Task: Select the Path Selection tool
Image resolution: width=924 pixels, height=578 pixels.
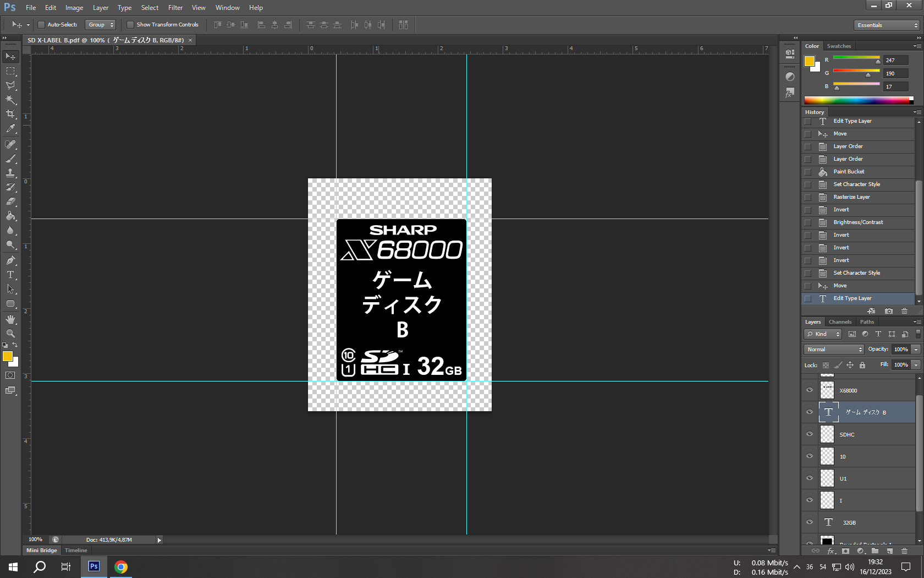Action: 10,289
